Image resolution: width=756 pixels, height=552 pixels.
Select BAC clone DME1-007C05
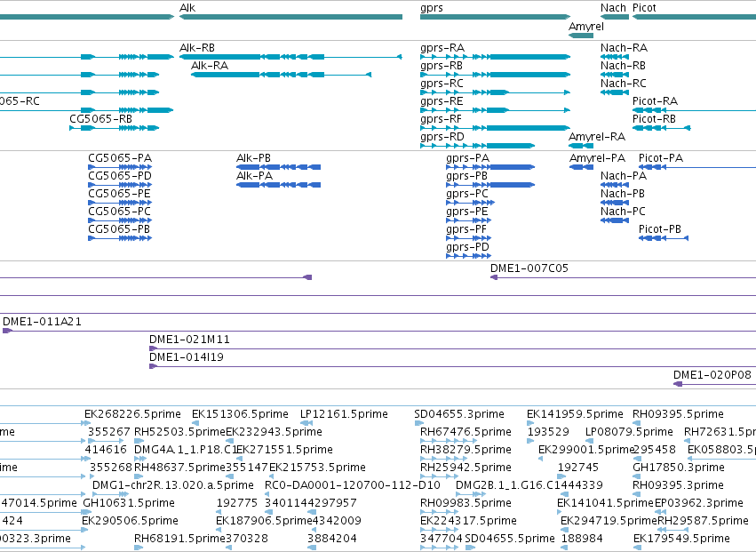[x=529, y=268]
